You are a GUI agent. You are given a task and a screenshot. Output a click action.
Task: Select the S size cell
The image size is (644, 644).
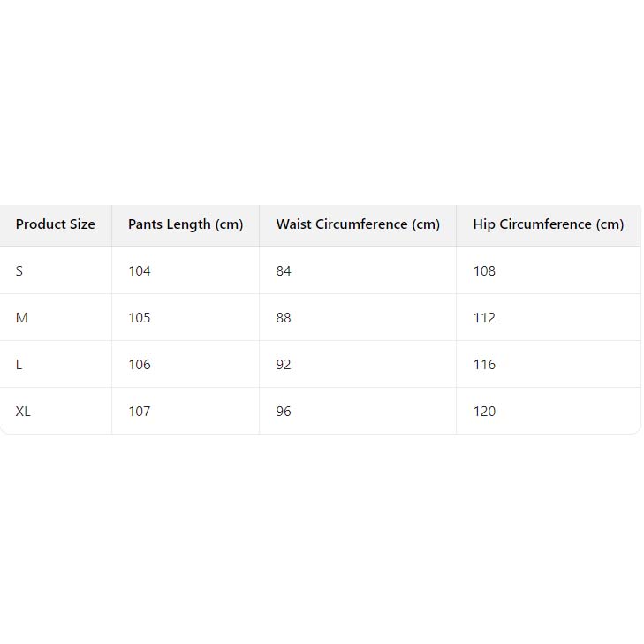(x=19, y=271)
